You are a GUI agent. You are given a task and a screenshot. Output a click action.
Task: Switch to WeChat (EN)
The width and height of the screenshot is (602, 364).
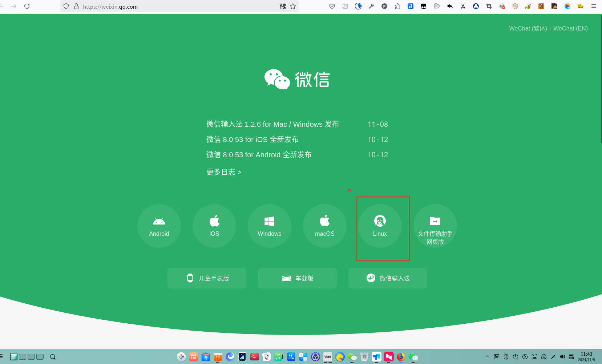pos(570,28)
